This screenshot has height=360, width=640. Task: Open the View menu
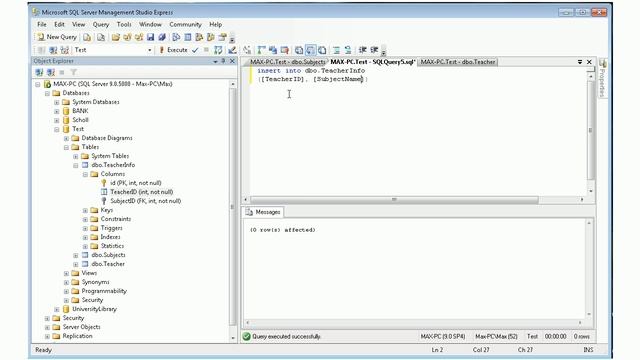78,24
